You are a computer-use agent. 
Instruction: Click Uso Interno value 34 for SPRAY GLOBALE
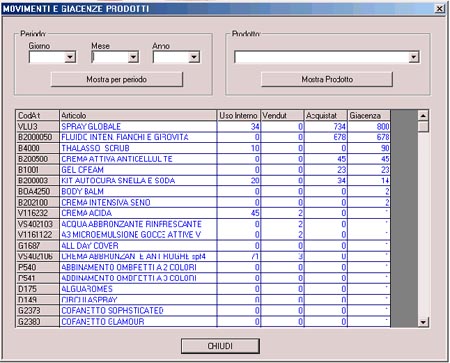(239, 127)
